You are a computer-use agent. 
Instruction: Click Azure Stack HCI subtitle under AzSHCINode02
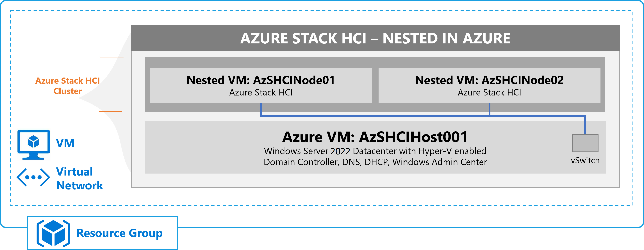coord(489,93)
